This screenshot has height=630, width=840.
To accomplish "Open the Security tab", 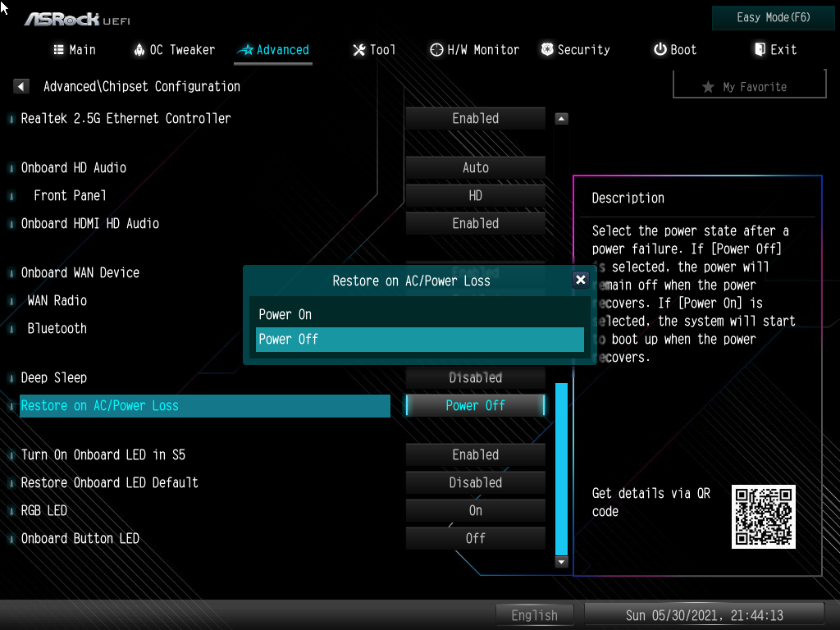I will point(575,50).
